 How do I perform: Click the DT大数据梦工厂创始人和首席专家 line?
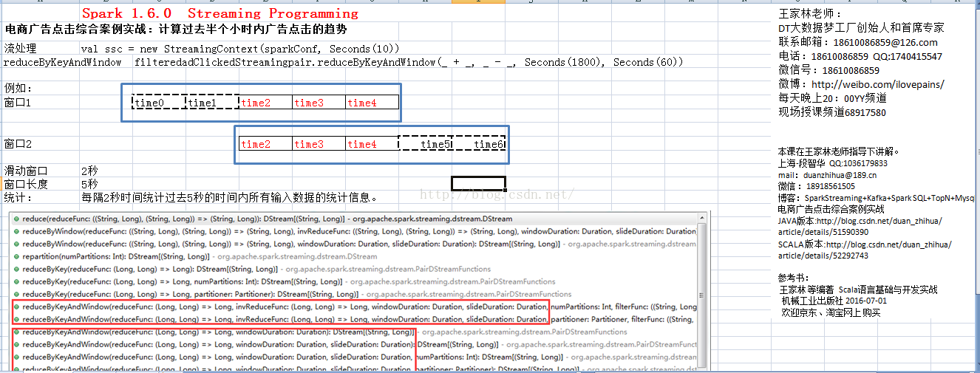coord(861,27)
